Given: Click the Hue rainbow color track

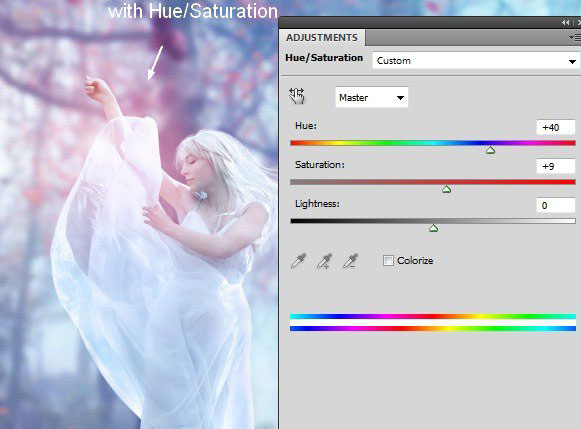Looking at the screenshot, I should click(x=433, y=143).
